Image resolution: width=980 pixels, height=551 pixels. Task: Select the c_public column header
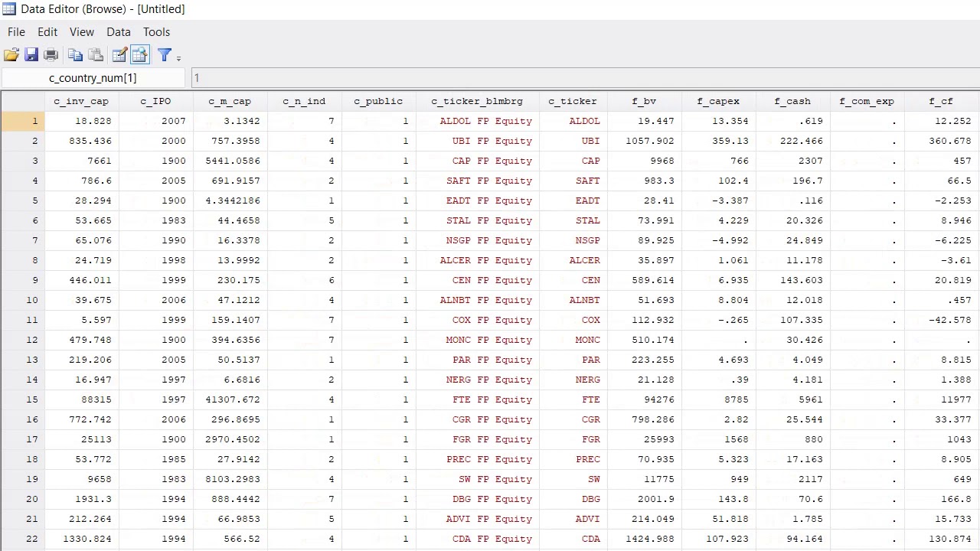point(378,101)
